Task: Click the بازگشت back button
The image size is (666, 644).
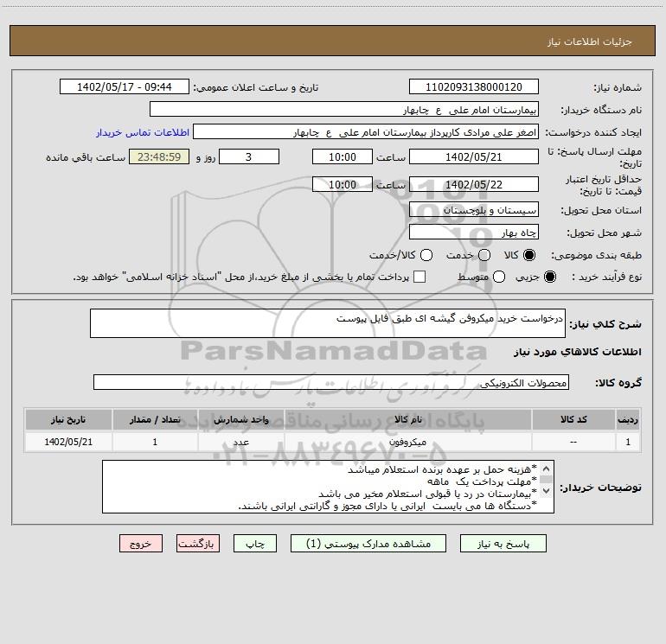Action: point(198,544)
